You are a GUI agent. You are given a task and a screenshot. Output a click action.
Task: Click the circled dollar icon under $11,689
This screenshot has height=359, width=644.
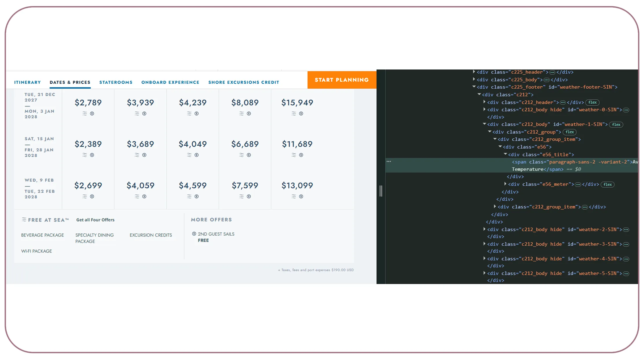(x=301, y=155)
